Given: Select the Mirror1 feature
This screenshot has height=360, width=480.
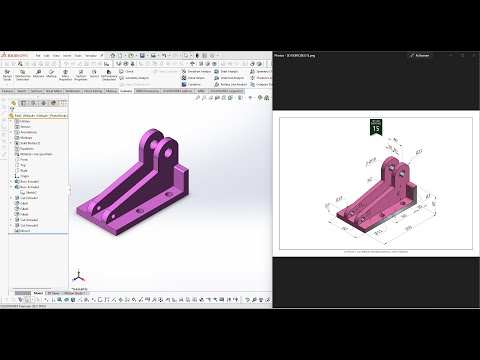Looking at the screenshot, I should 22,231.
